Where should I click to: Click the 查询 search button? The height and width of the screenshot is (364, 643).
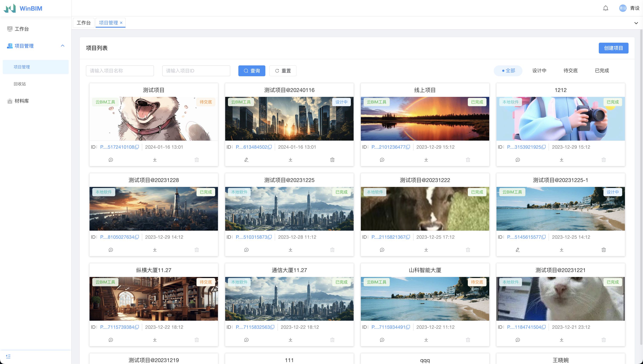252,71
